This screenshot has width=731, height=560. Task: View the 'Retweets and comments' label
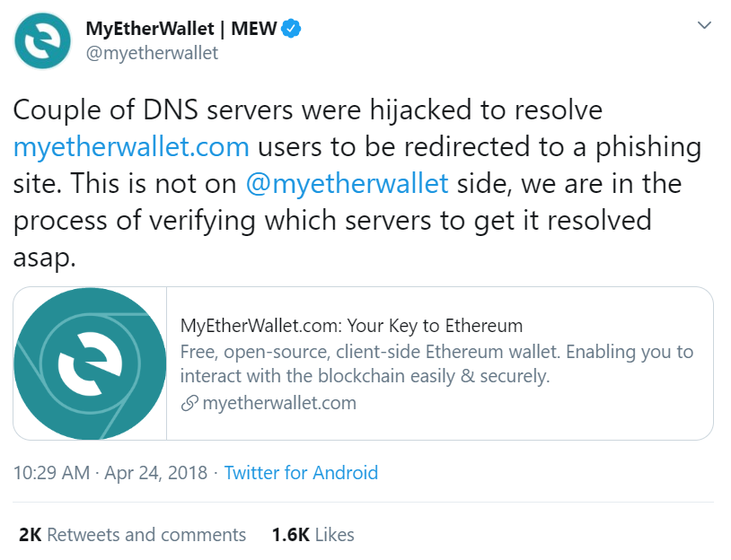click(146, 535)
